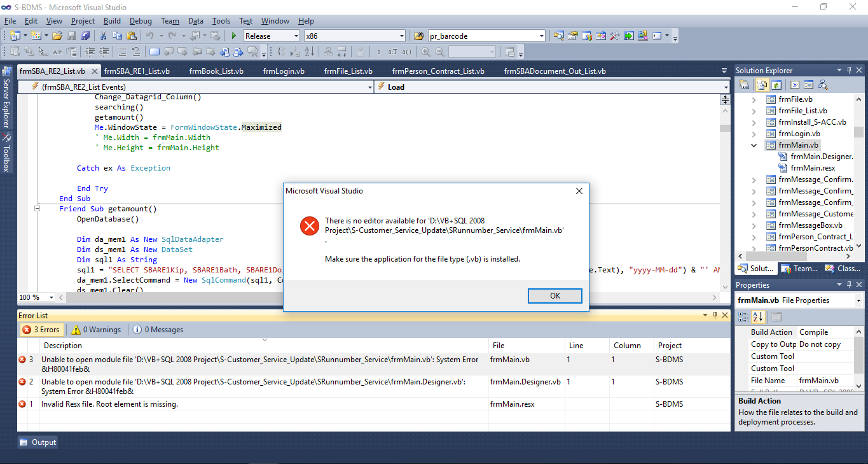Open Toolbox wrench-and-hammer icon
This screenshot has height=464, width=868.
click(x=615, y=36)
